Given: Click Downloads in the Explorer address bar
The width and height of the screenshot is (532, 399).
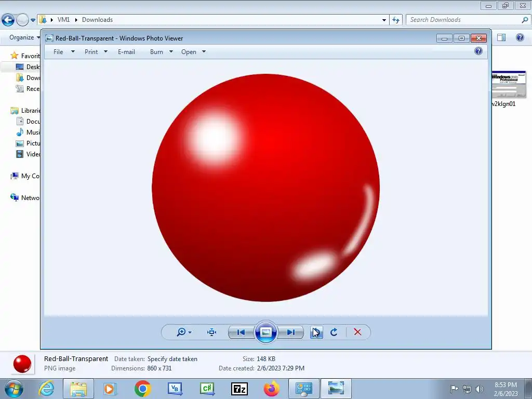Looking at the screenshot, I should coord(97,20).
